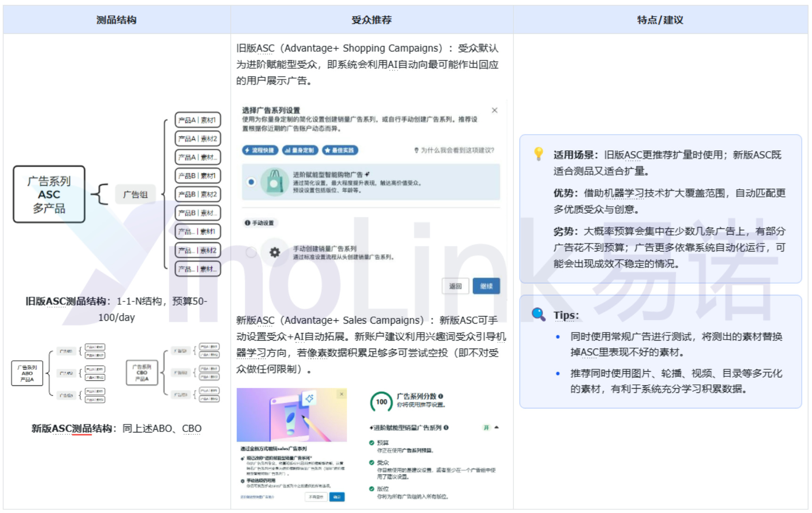Click the 广告系列分数 heading text

(416, 396)
